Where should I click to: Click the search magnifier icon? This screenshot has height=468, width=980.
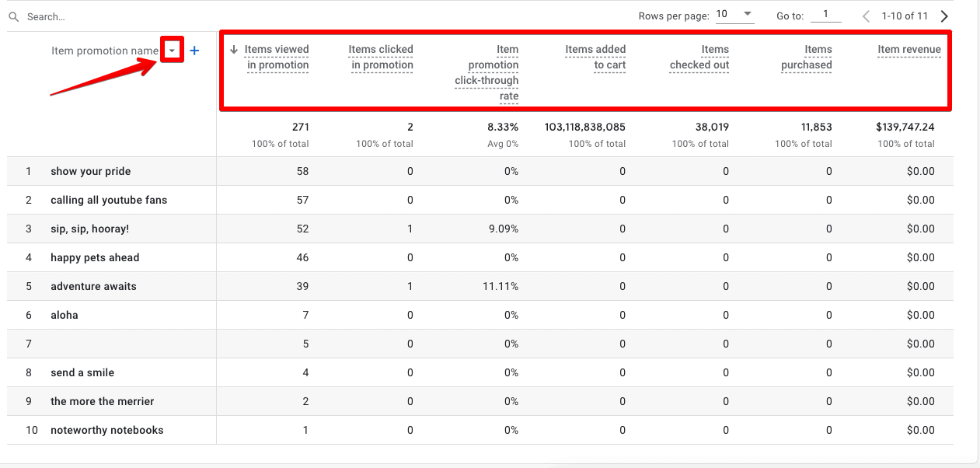13,16
